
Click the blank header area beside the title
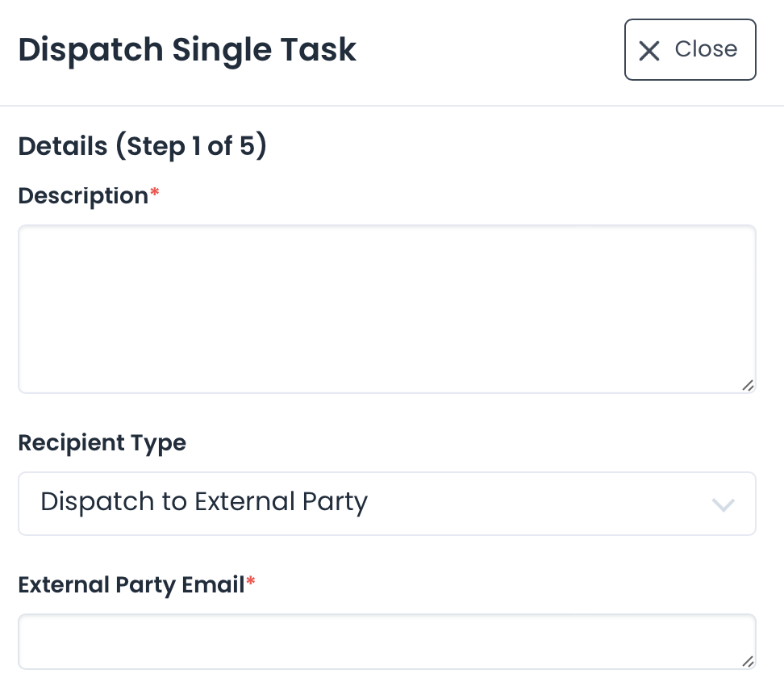(x=484, y=50)
